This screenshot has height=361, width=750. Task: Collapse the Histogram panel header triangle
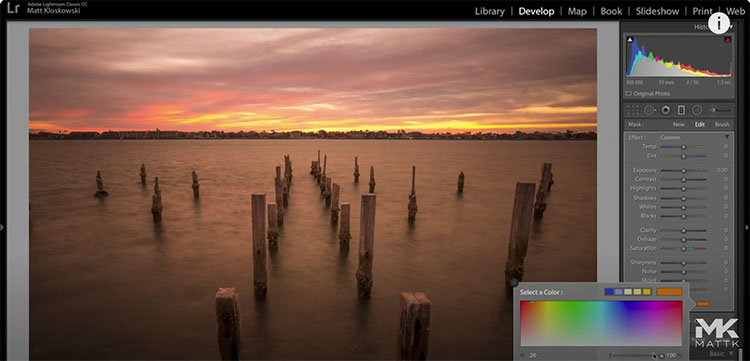[731, 27]
